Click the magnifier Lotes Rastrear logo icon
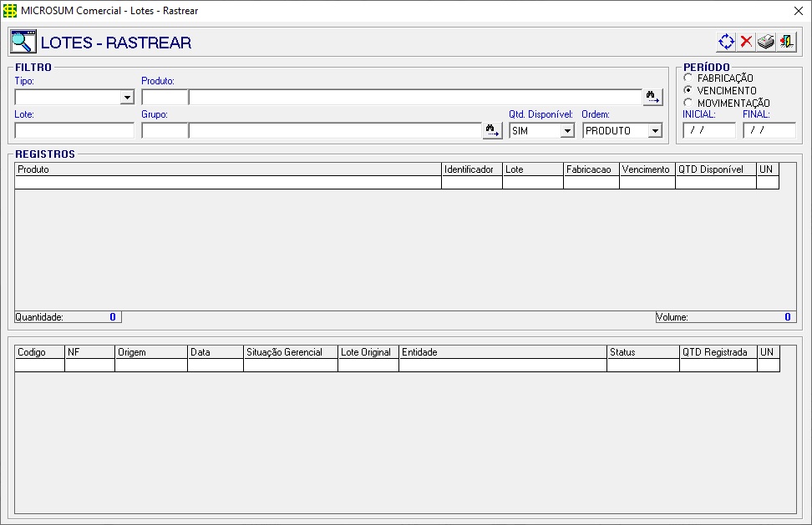 click(23, 42)
